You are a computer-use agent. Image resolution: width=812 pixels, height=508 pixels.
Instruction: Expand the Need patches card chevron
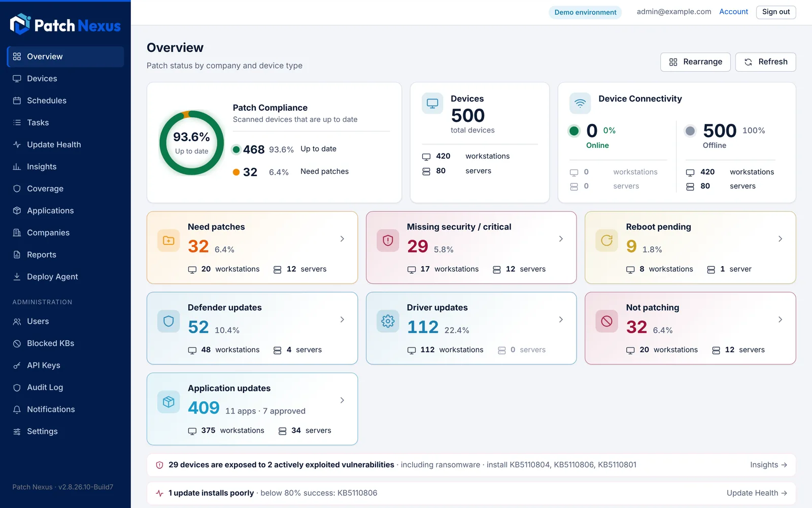(342, 239)
